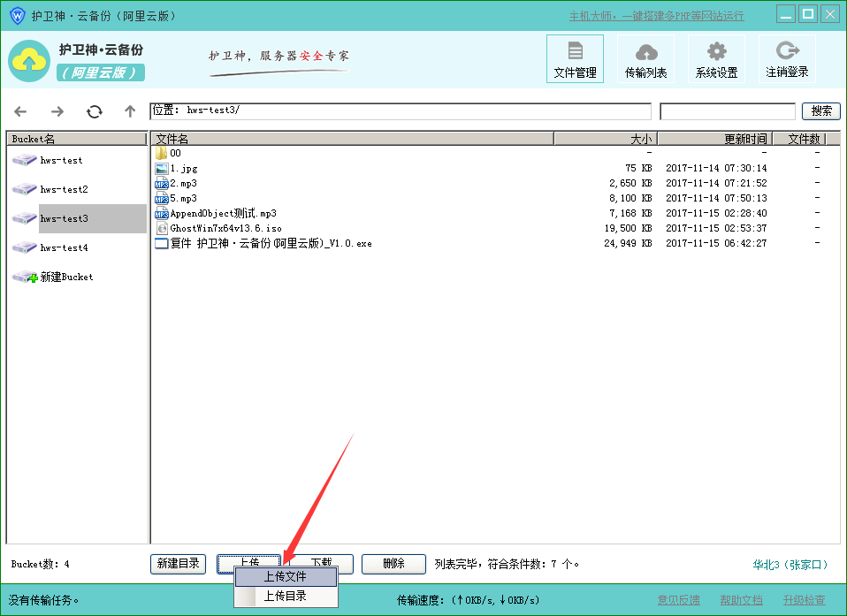This screenshot has width=847, height=616.
Task: Open the 主机大师 promotional link in title bar
Action: click(x=657, y=16)
